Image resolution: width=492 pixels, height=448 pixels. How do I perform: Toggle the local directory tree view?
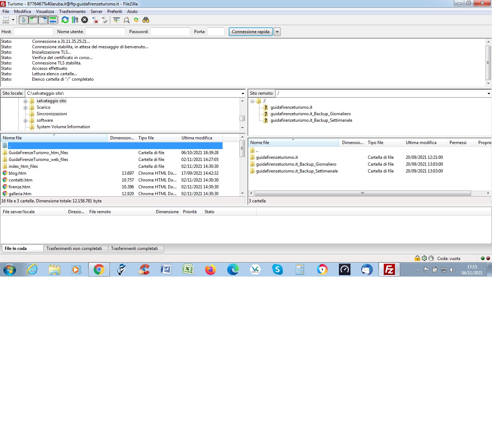tap(33, 20)
